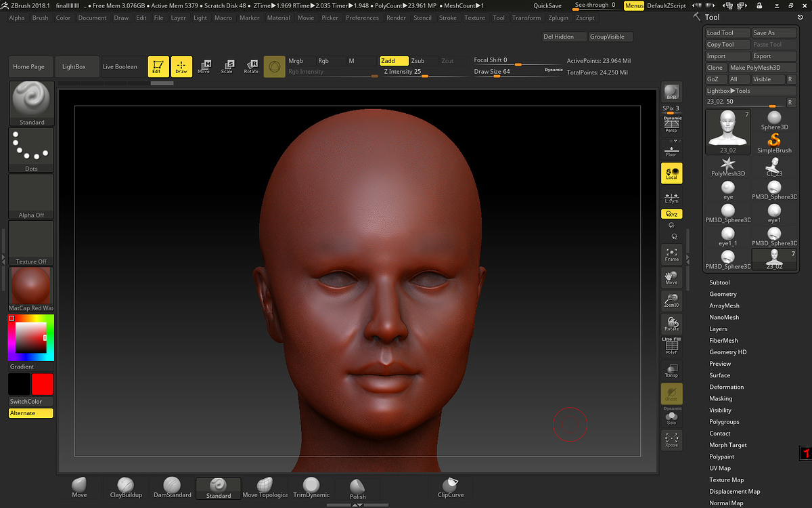Open the Texture Off selector
The image size is (812, 508).
point(31,243)
